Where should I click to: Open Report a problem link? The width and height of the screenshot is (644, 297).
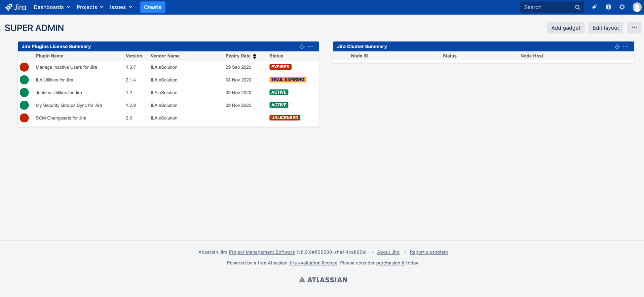[x=429, y=252]
